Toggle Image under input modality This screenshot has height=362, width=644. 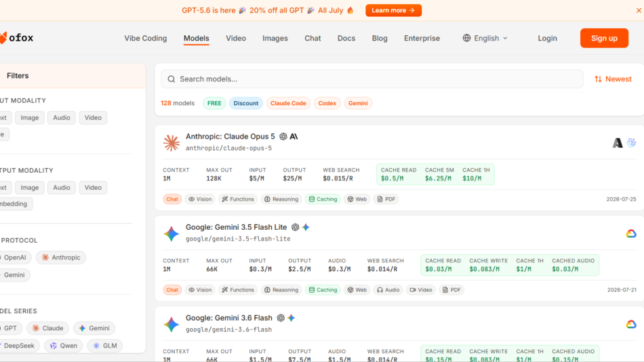click(30, 117)
